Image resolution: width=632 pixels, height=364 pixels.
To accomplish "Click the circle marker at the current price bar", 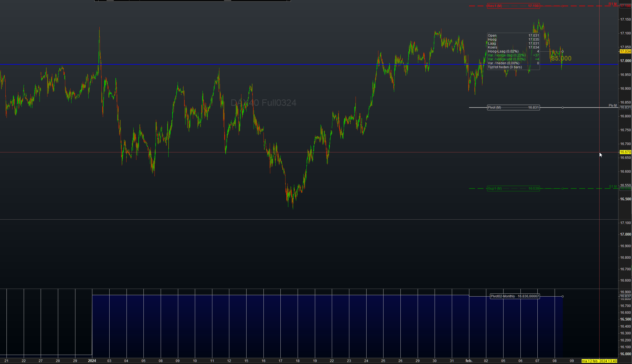I will 563,51.
